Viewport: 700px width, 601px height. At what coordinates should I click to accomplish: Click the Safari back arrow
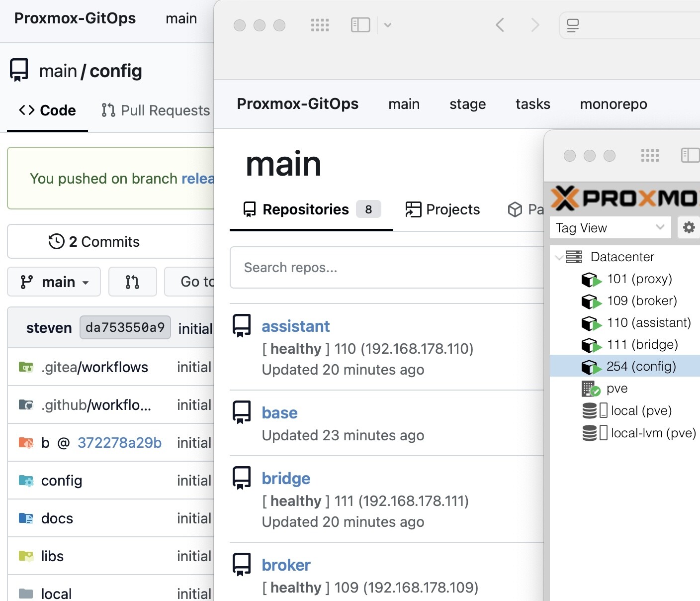(x=500, y=25)
